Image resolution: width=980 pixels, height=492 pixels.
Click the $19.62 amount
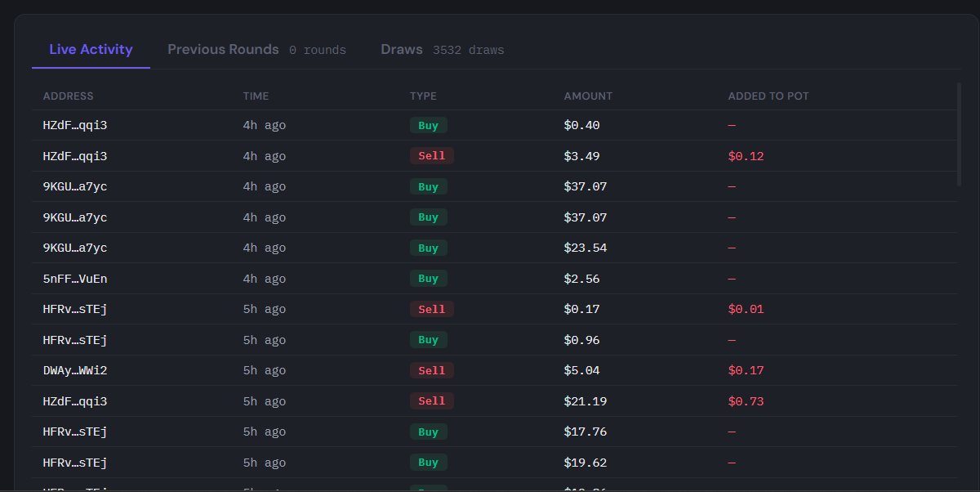[x=586, y=463]
